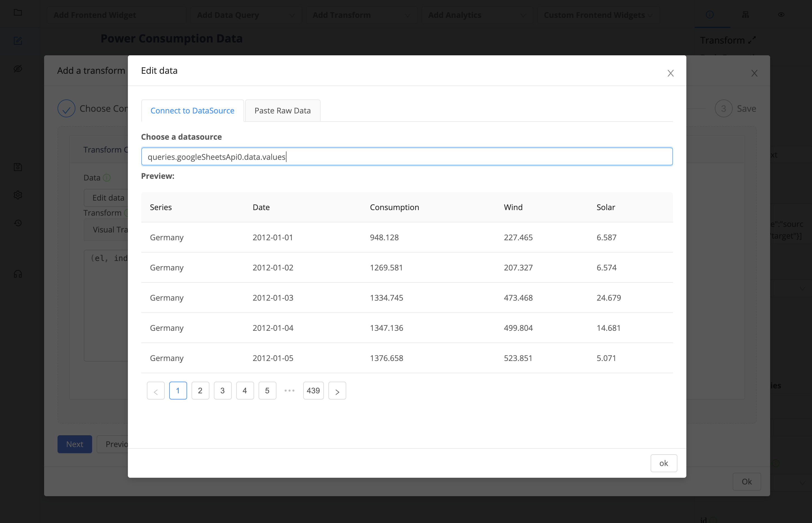Switch to Paste Raw Data tab
Image resolution: width=812 pixels, height=523 pixels.
click(282, 111)
